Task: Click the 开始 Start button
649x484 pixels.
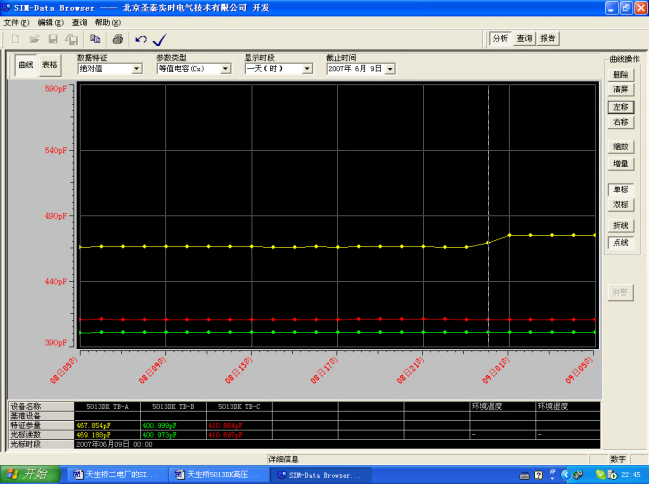Action: click(30, 474)
